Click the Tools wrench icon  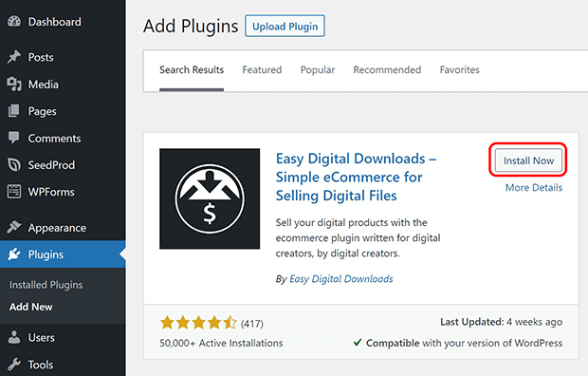click(x=14, y=364)
